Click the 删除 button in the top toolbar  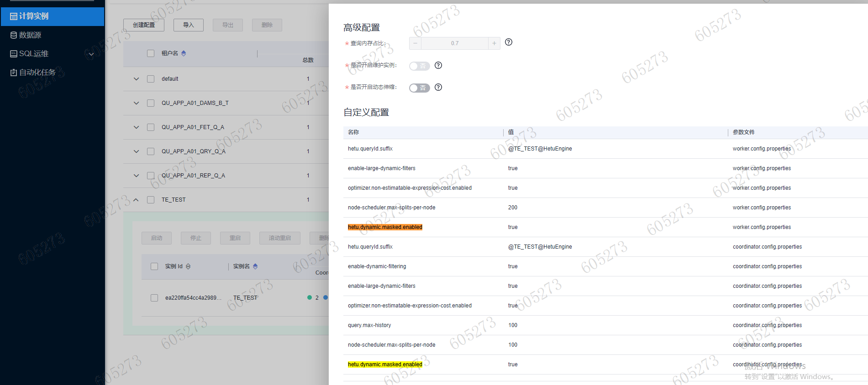coord(267,25)
